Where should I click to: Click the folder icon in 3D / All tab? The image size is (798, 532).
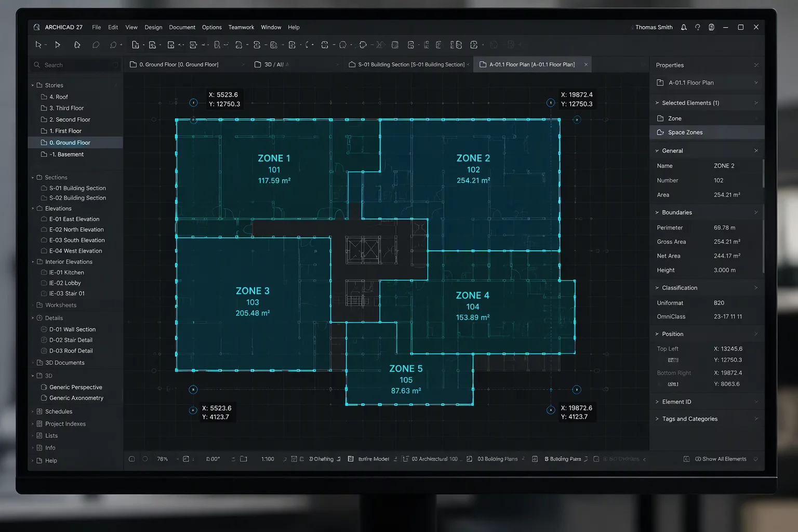(x=258, y=64)
